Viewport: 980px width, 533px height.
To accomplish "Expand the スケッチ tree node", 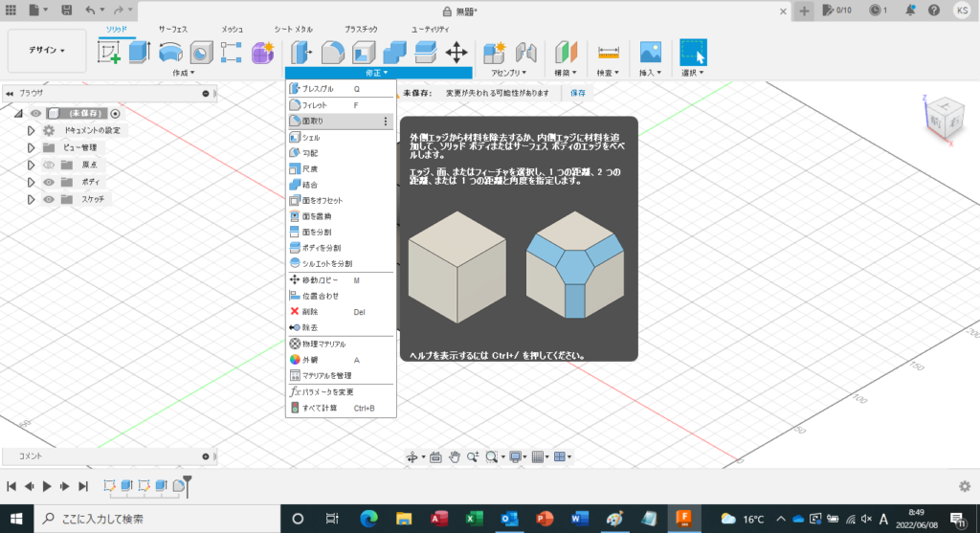I will click(31, 199).
